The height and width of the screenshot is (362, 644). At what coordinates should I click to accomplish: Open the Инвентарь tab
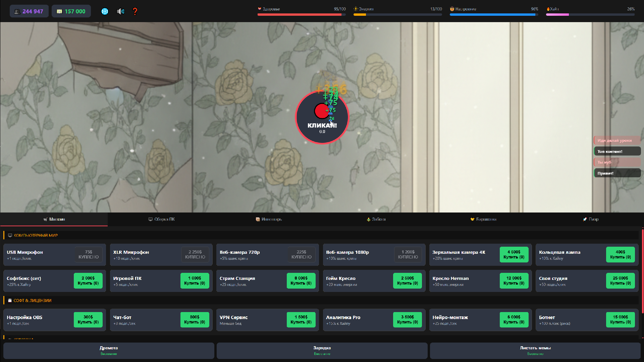tap(269, 219)
